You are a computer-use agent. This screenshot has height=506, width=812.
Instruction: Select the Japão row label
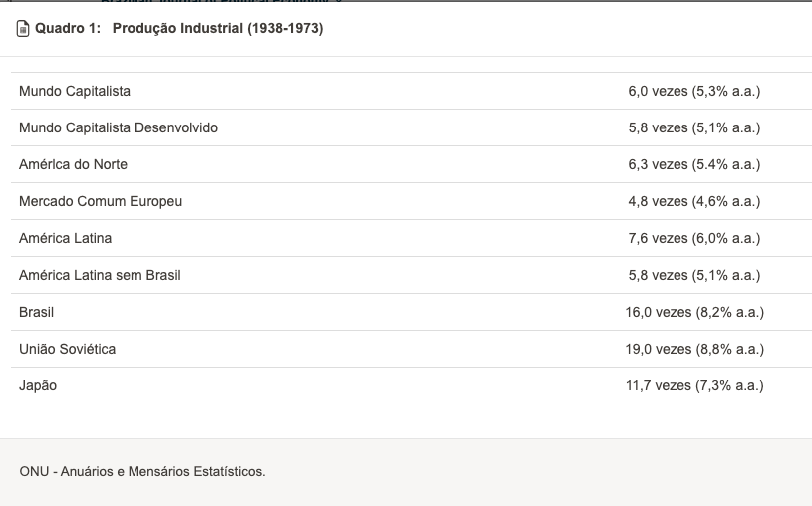click(38, 385)
